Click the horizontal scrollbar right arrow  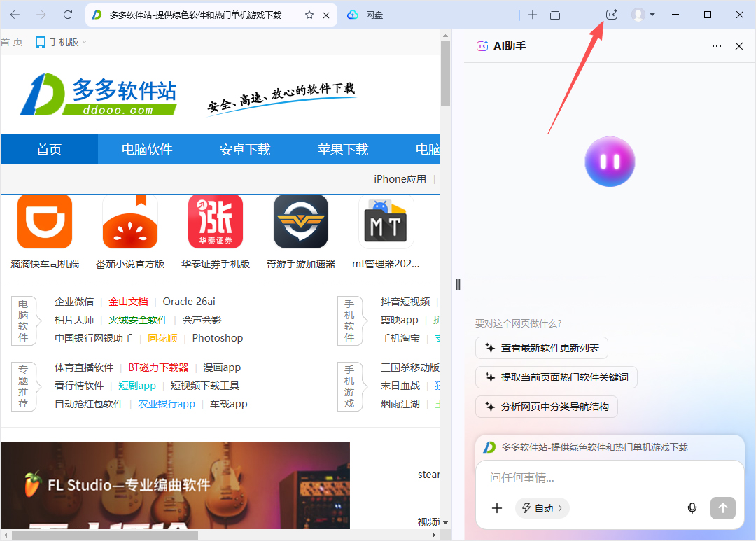tap(434, 535)
